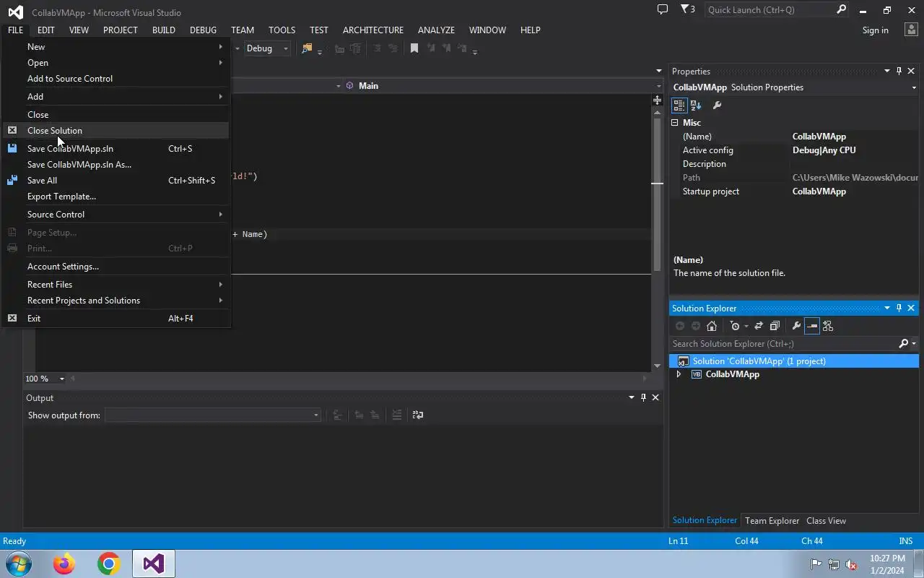The image size is (924, 578).
Task: Open Properties wrench icon in Solution Explorer toolbar
Action: point(796,326)
